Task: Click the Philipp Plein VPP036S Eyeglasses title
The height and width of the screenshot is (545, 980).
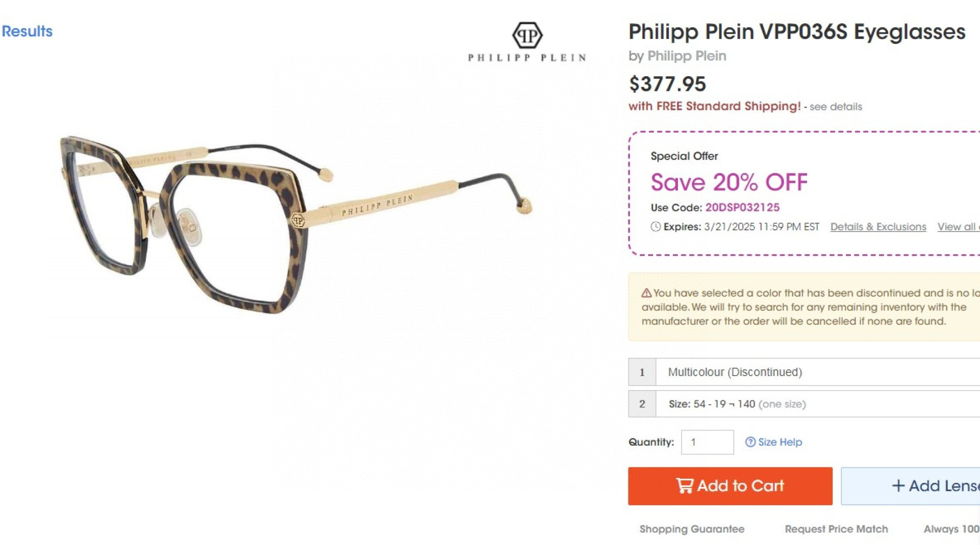Action: (x=796, y=32)
